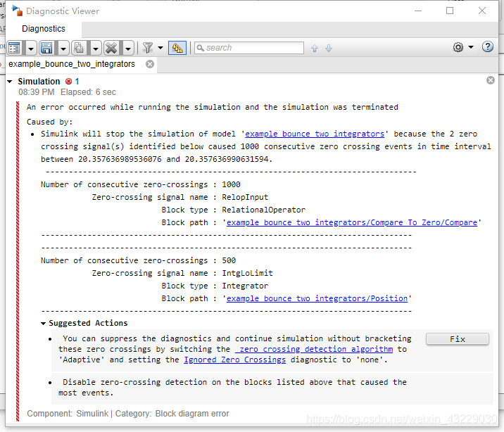Viewport: 504px width, 432px height.
Task: Click the report/list view toolbar icon
Action: coord(15,48)
